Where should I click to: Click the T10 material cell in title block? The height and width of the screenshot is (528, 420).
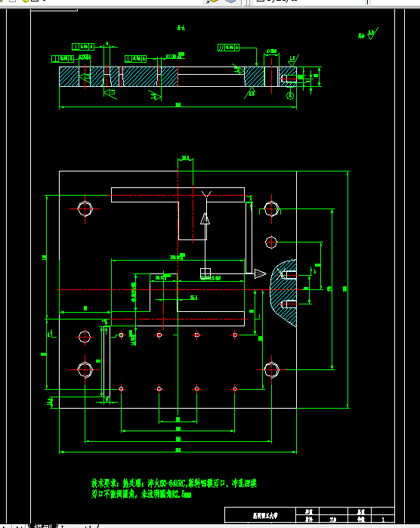(333, 519)
